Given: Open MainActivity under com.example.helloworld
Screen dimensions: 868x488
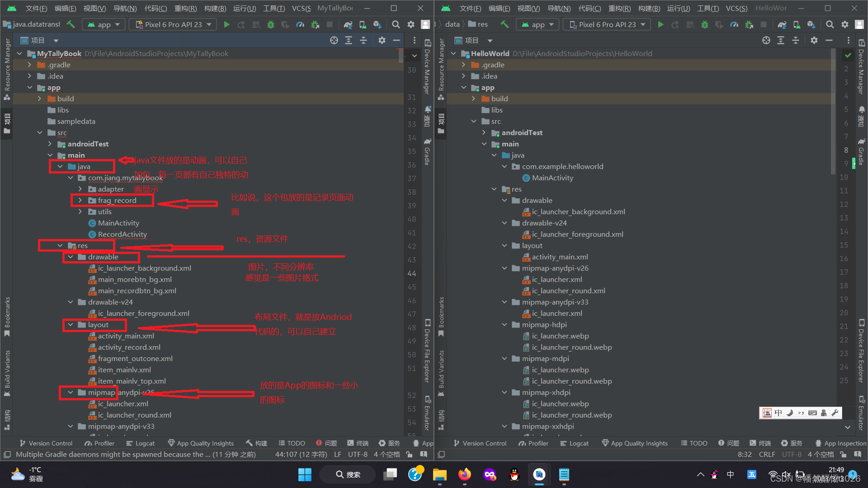Looking at the screenshot, I should click(552, 178).
